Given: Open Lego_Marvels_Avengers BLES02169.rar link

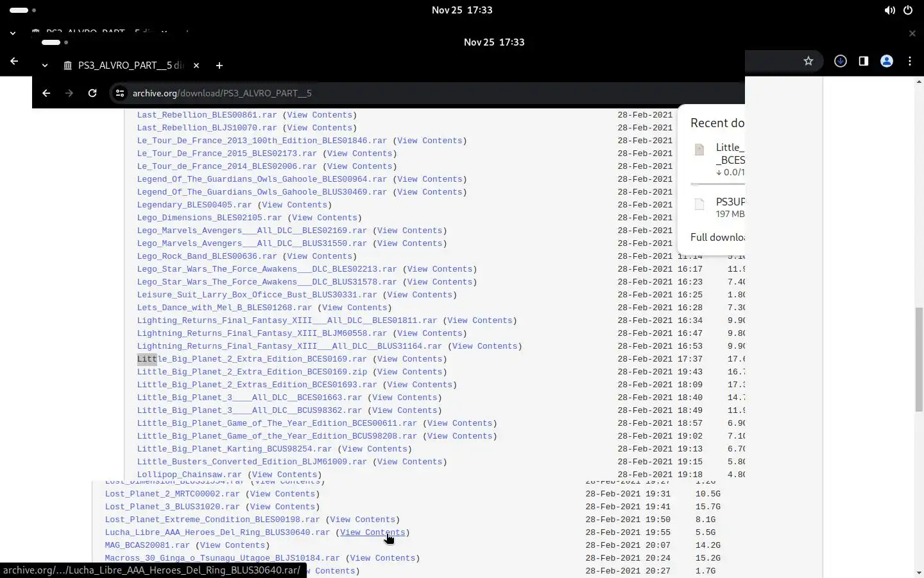Looking at the screenshot, I should coord(252,231).
